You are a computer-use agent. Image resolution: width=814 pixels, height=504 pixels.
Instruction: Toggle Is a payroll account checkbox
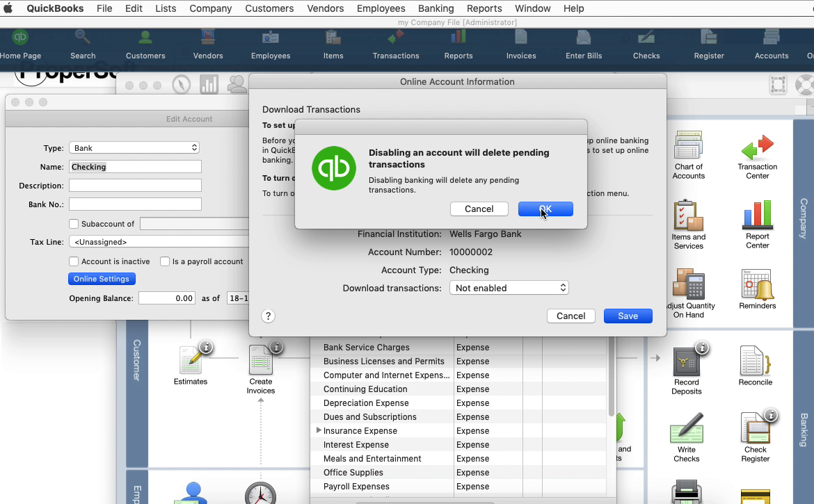165,261
